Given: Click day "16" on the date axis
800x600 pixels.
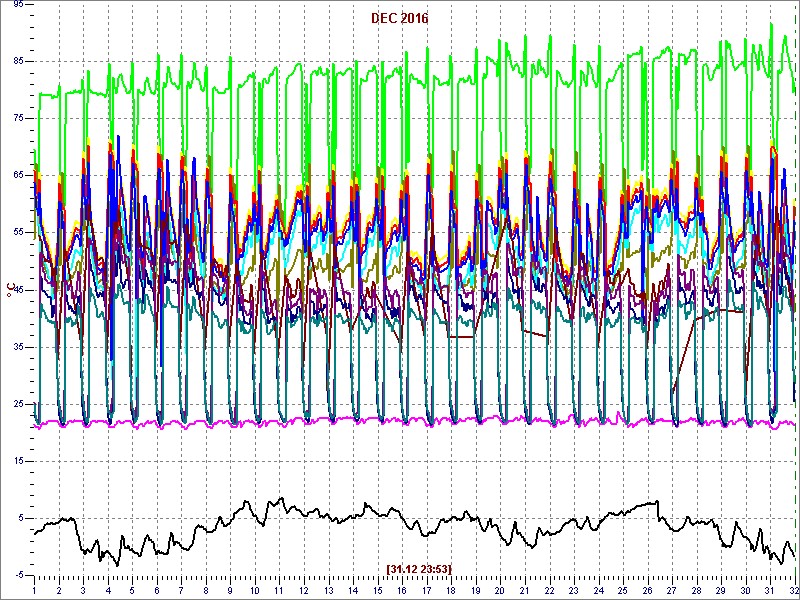Looking at the screenshot, I should [402, 590].
